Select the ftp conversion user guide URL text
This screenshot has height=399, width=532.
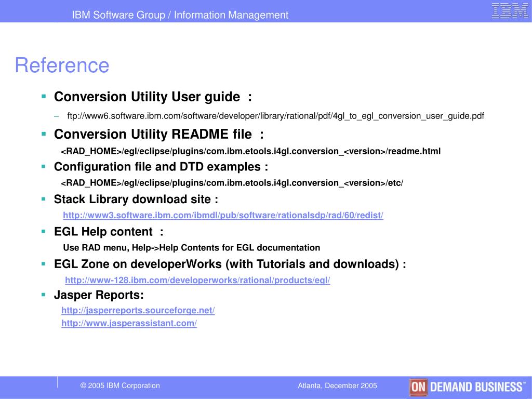[275, 116]
